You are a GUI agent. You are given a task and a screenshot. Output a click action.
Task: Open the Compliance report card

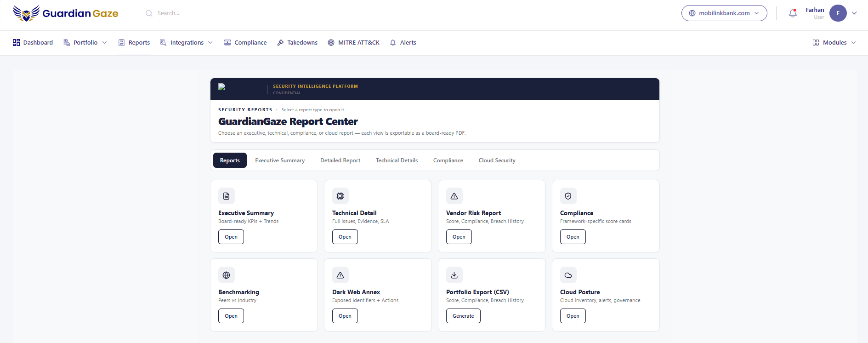pos(573,237)
